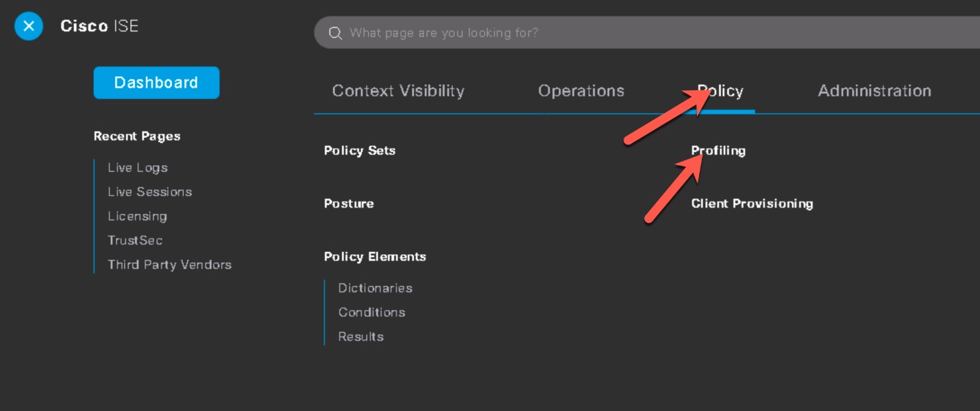Select the Policy tab

[720, 91]
